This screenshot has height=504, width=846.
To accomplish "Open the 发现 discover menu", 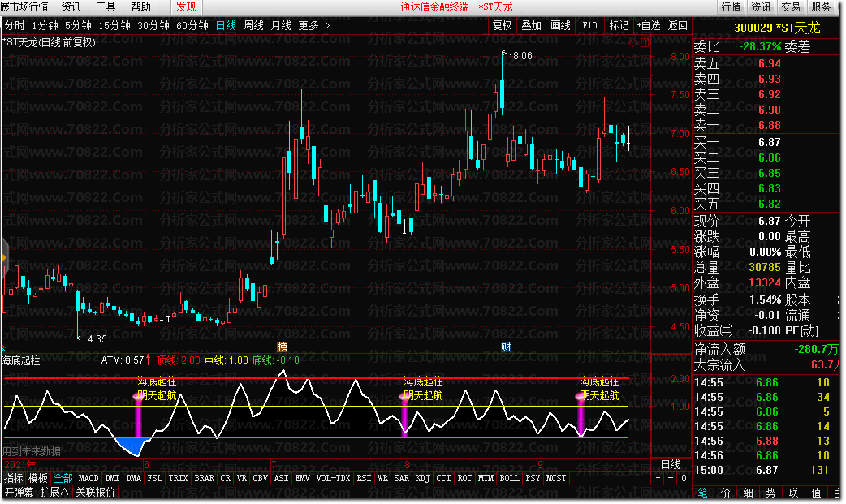I will click(186, 7).
